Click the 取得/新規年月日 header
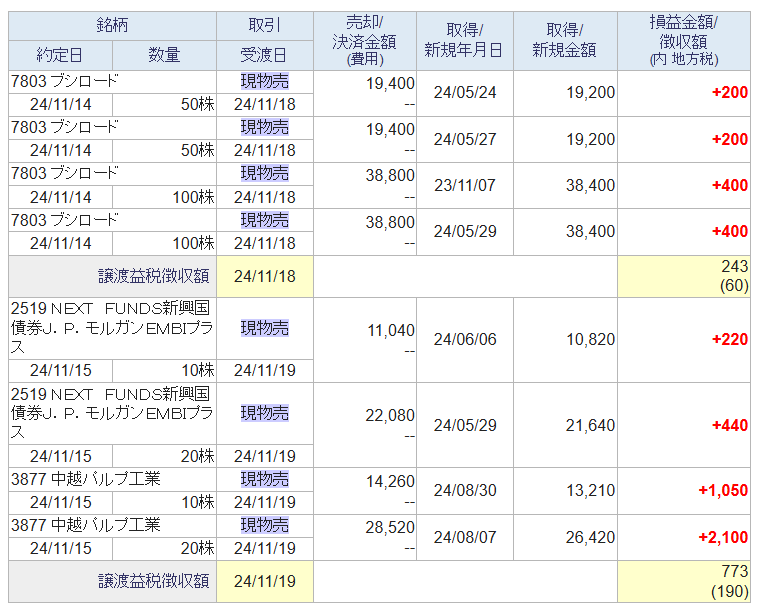The image size is (761, 612). tap(464, 40)
